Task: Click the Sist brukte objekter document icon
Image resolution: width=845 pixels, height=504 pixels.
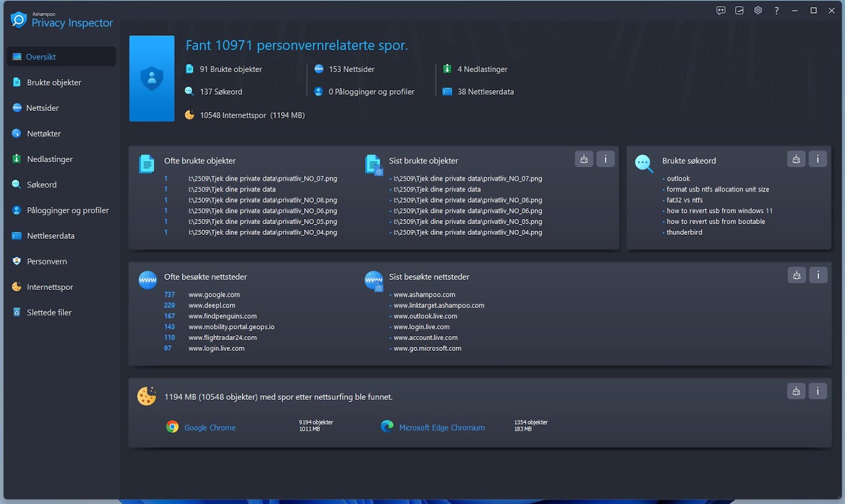Action: (373, 164)
